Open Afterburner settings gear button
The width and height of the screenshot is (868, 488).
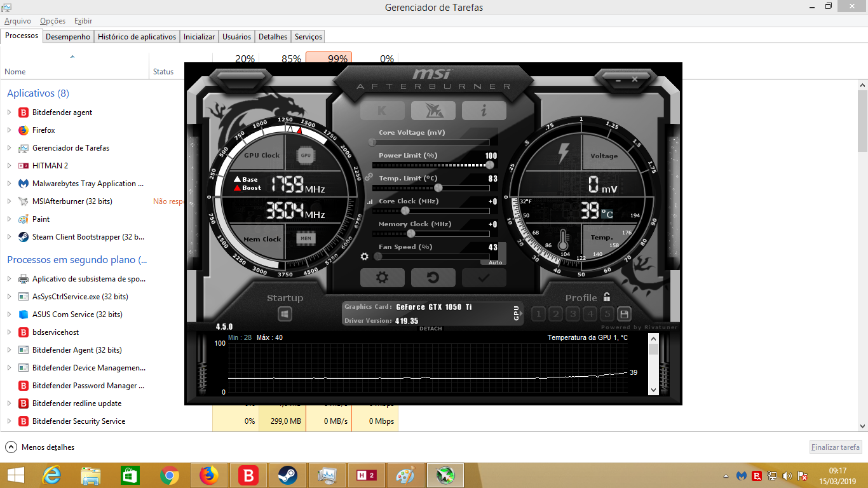[382, 278]
